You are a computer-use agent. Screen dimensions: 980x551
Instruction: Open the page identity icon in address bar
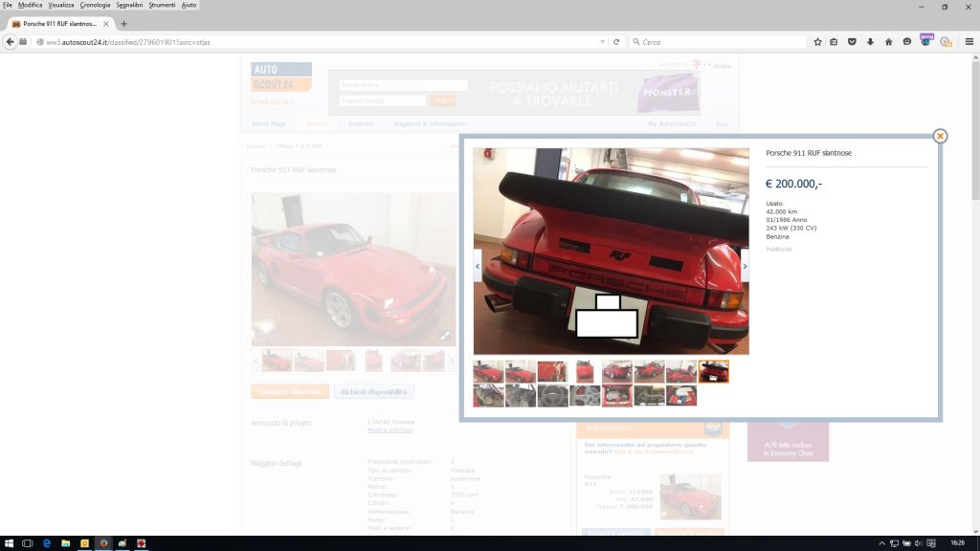pyautogui.click(x=40, y=42)
